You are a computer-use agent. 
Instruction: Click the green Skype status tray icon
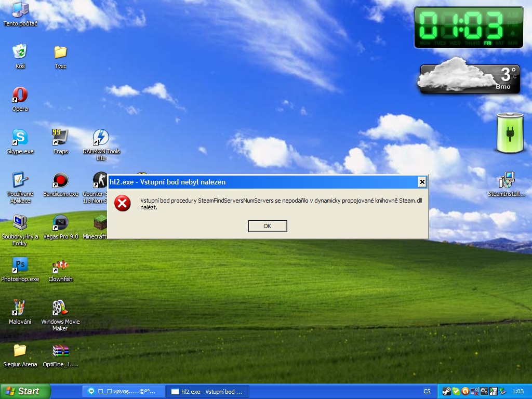(456, 391)
